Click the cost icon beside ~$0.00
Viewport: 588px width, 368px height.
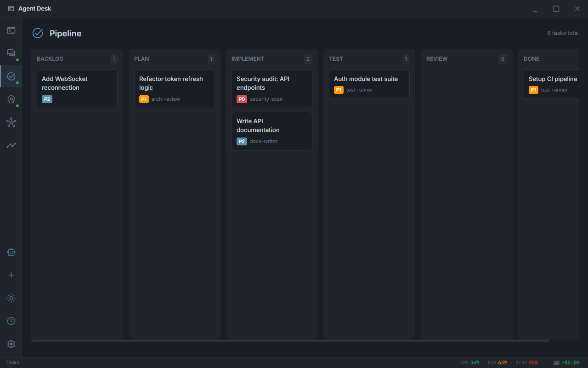(557, 362)
